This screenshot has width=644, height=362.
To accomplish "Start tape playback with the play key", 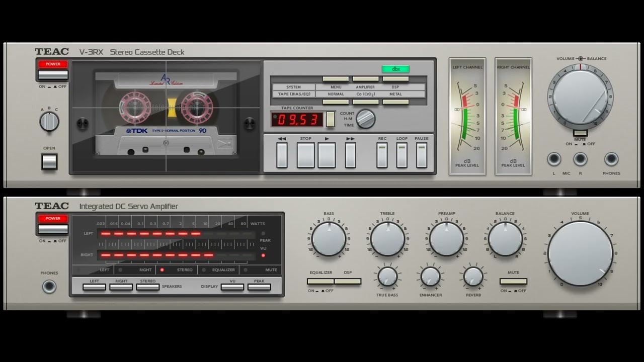I will (x=327, y=155).
